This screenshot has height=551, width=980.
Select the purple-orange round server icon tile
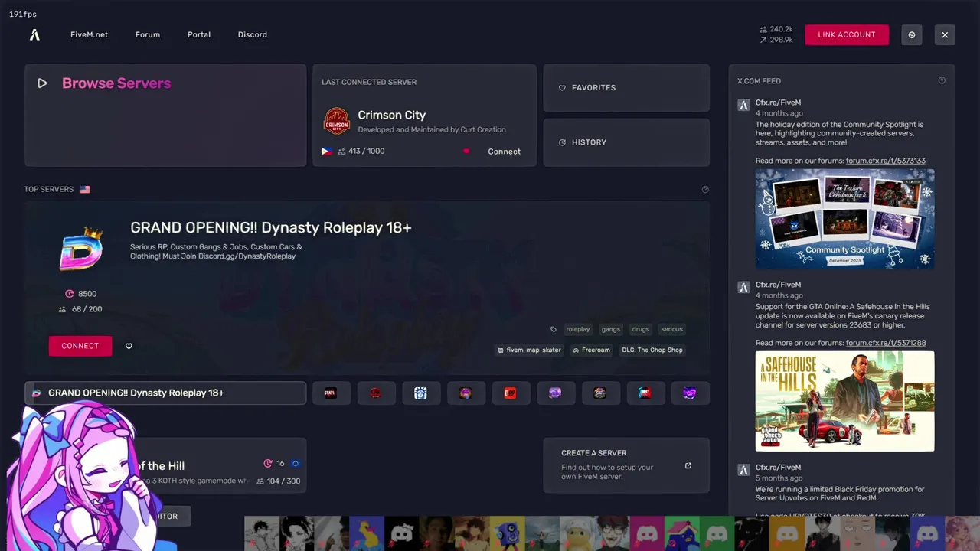coord(465,393)
